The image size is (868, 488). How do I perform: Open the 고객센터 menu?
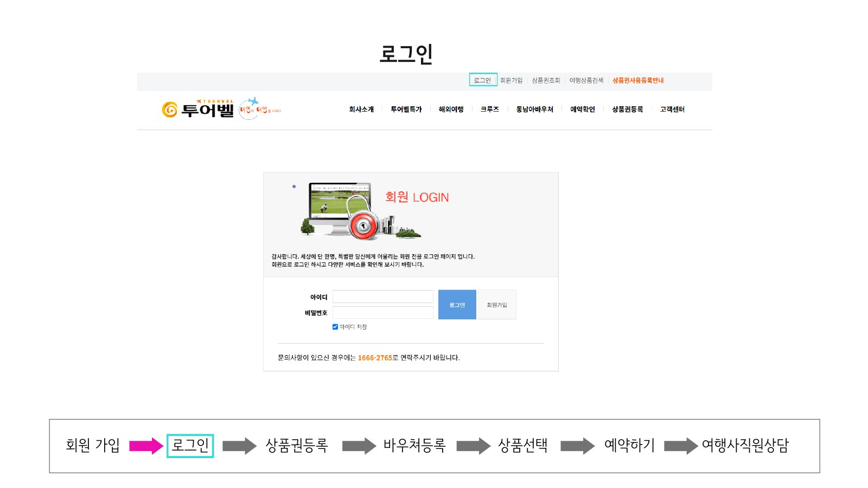(x=672, y=110)
